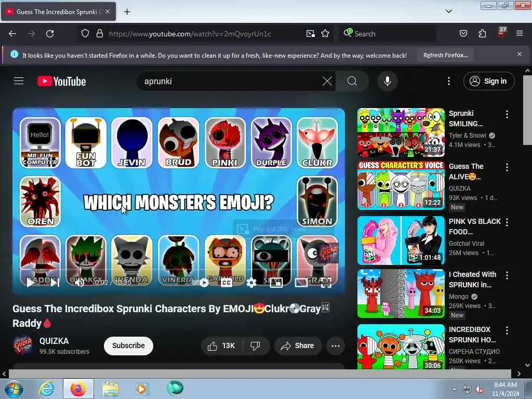Open YouTube settings three-dot menu
Viewport: 532px width, 399px height.
click(448, 81)
